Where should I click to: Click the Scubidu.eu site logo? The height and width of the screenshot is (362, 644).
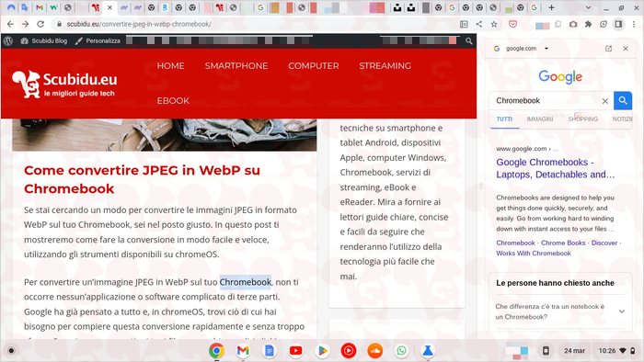pyautogui.click(x=64, y=85)
